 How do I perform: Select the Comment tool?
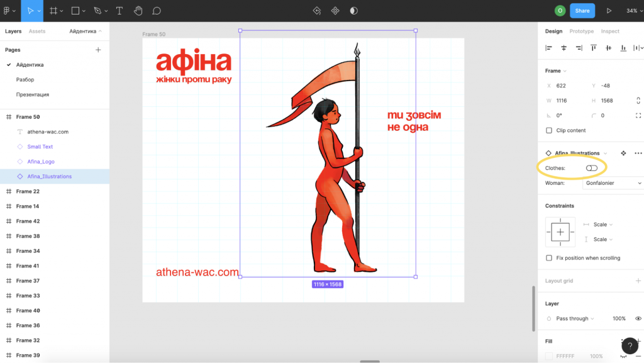tap(157, 11)
